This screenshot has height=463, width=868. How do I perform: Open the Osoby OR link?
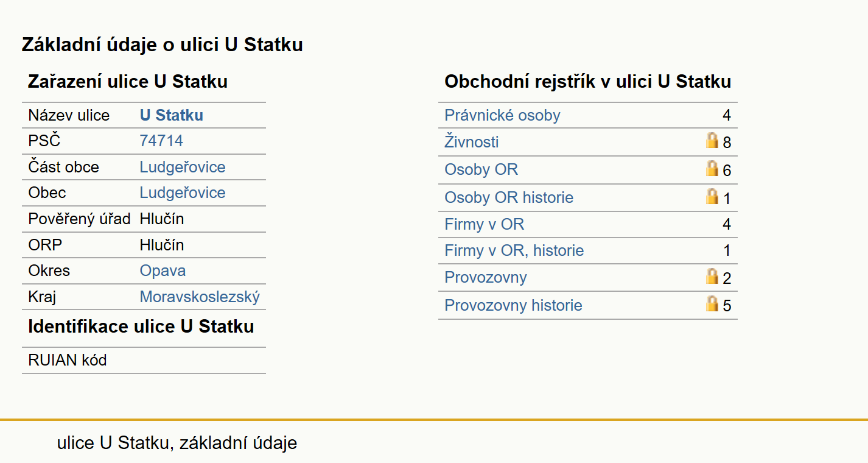pyautogui.click(x=481, y=169)
